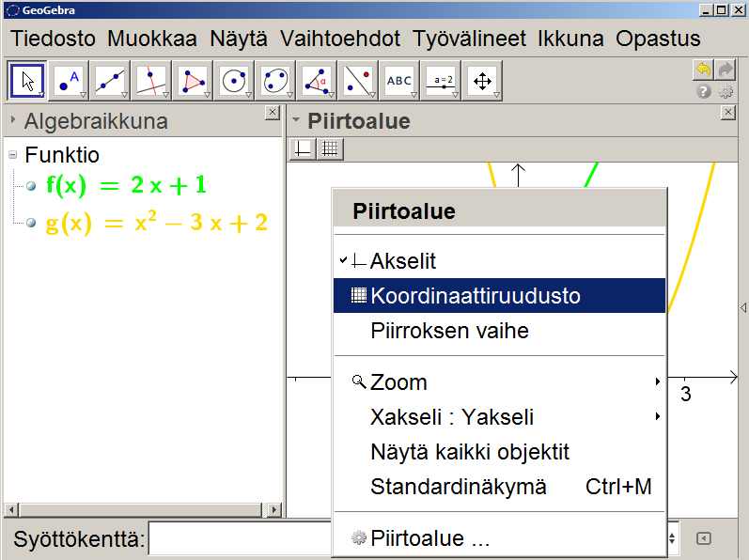Screen dimensions: 749x560
Task: Close the Piirtoalue panel
Action: (x=727, y=112)
